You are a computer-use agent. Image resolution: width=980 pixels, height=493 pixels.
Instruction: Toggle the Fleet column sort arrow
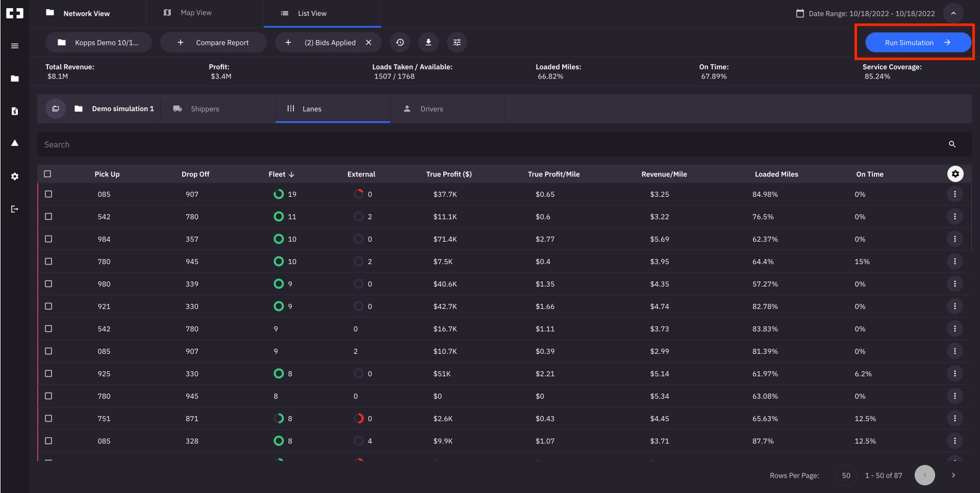(292, 174)
